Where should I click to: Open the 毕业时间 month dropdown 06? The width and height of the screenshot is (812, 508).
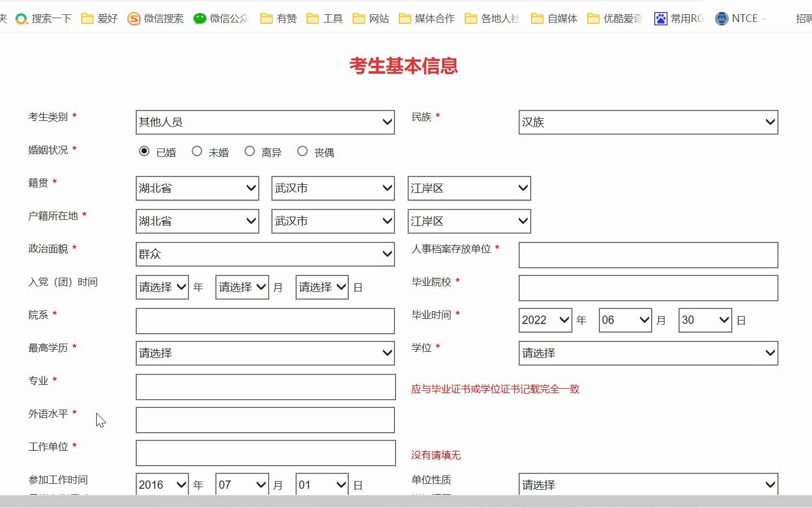(625, 320)
